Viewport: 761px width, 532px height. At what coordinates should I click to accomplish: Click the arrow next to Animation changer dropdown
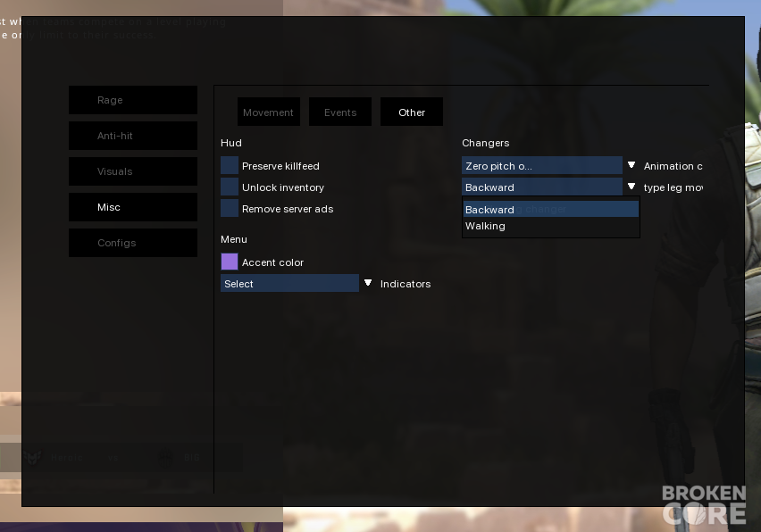(x=631, y=165)
